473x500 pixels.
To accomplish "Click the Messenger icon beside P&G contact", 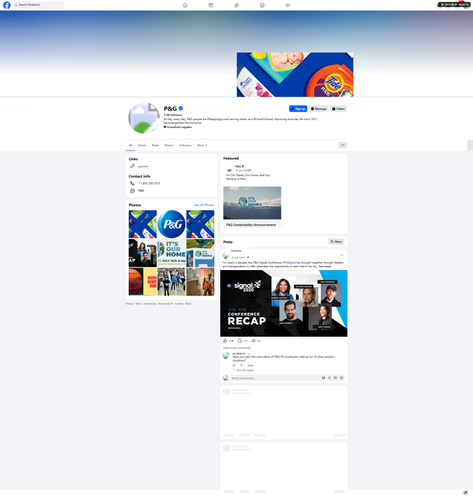I will tap(132, 191).
